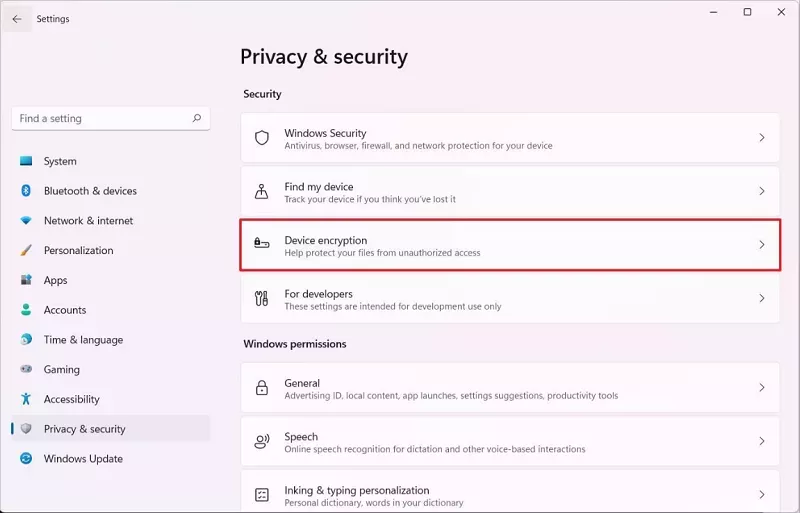The width and height of the screenshot is (800, 513).
Task: Click the Inking & typing personalization icon
Action: (x=262, y=495)
